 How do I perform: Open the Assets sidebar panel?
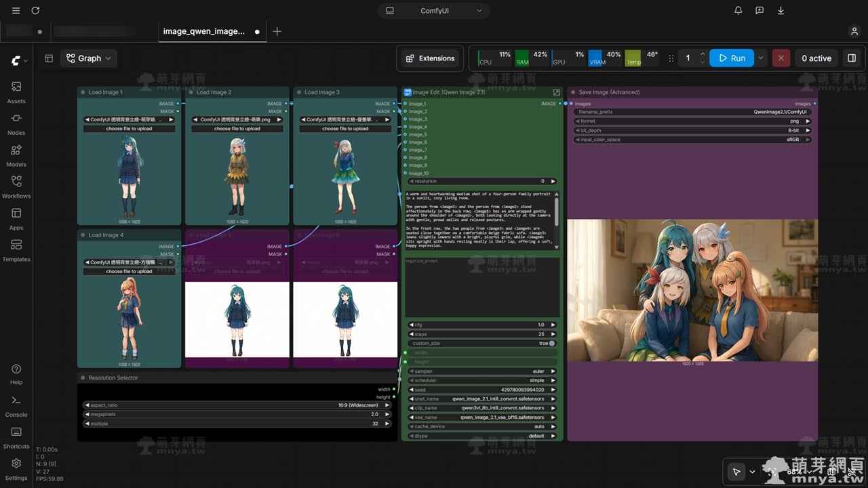click(16, 92)
